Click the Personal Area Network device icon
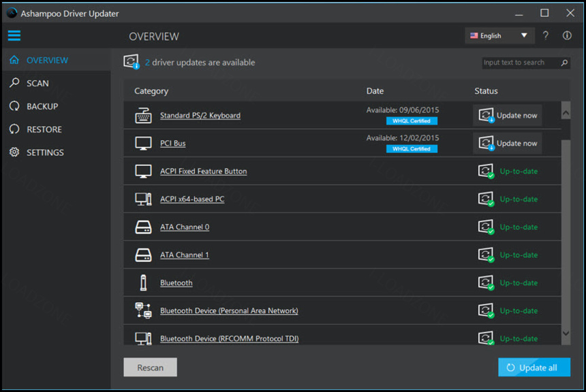 click(x=143, y=310)
